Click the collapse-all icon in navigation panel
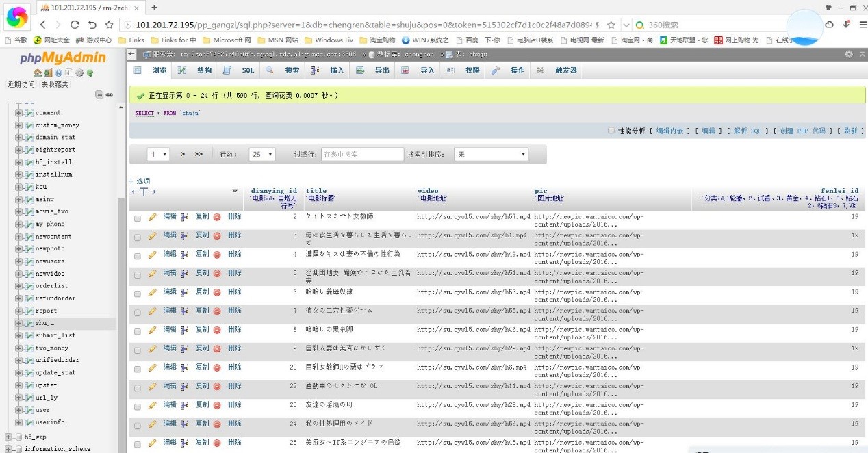 (99, 94)
